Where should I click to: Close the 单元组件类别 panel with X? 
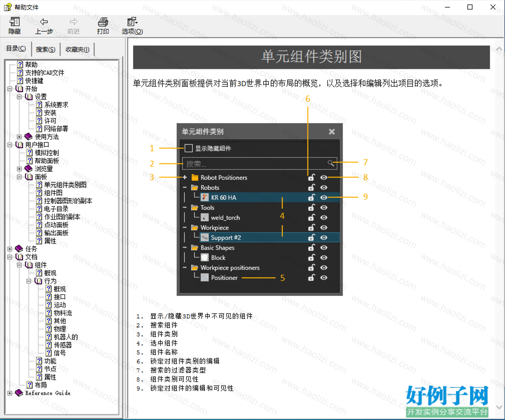pos(332,132)
